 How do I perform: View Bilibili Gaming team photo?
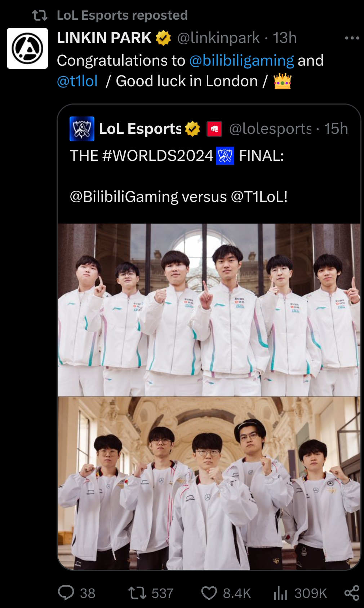click(209, 310)
